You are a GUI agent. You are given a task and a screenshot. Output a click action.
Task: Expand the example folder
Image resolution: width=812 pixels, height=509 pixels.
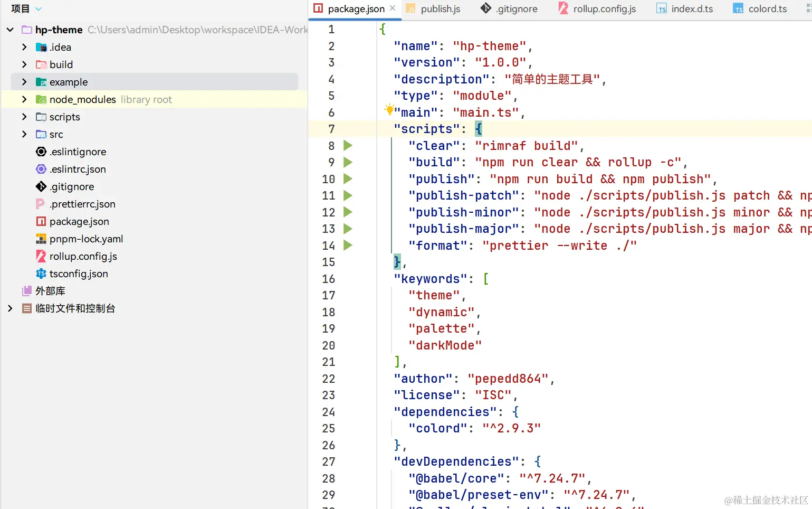[24, 82]
